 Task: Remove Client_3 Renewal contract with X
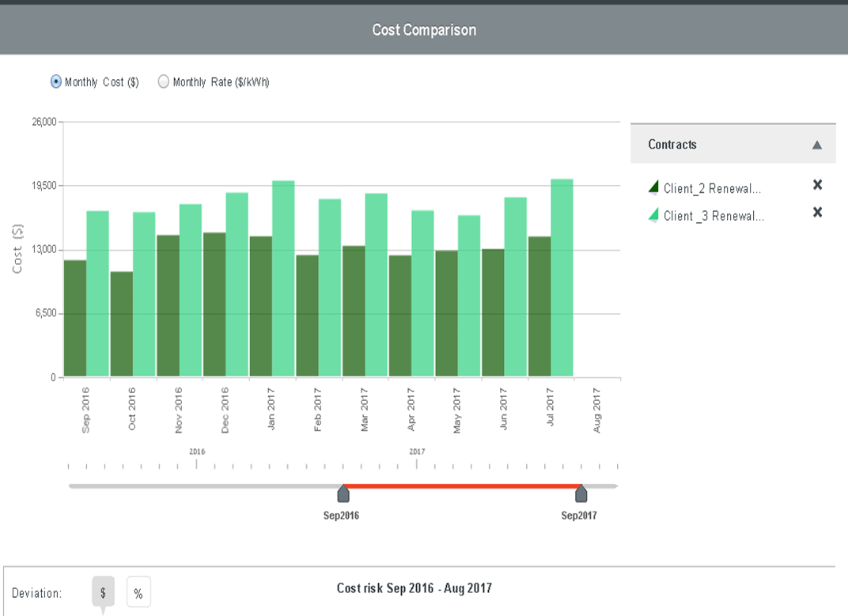pos(817,213)
